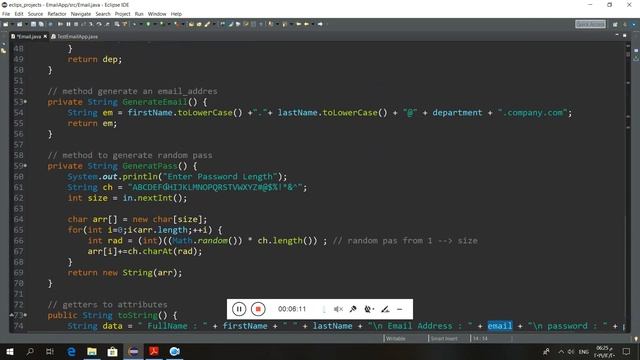Collapse the toString method at line 73
640x360 pixels.
click(x=25, y=315)
